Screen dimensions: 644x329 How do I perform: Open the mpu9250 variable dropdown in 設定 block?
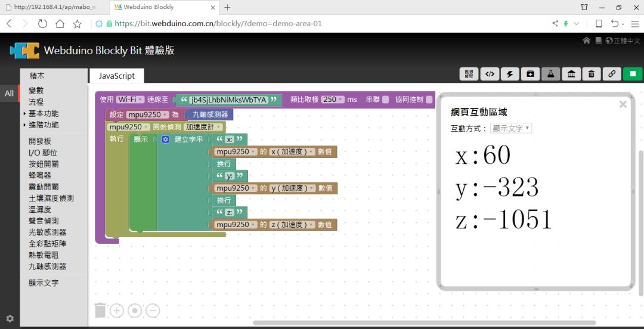[x=147, y=114]
